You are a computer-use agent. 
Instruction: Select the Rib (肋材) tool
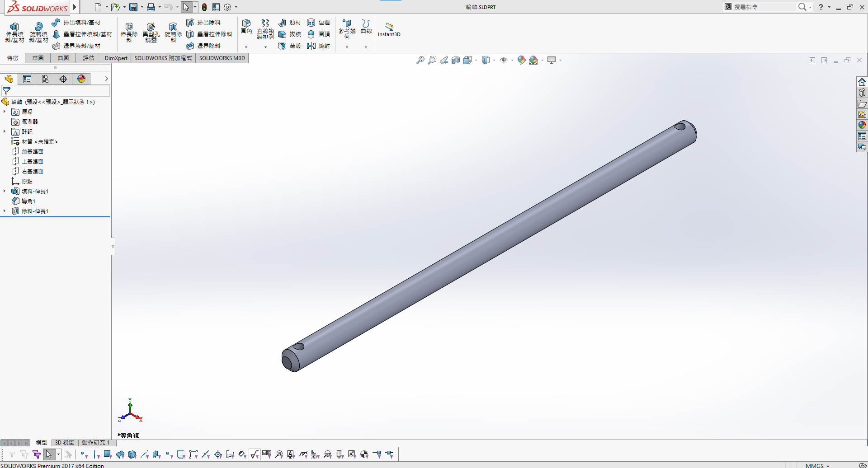tap(290, 23)
